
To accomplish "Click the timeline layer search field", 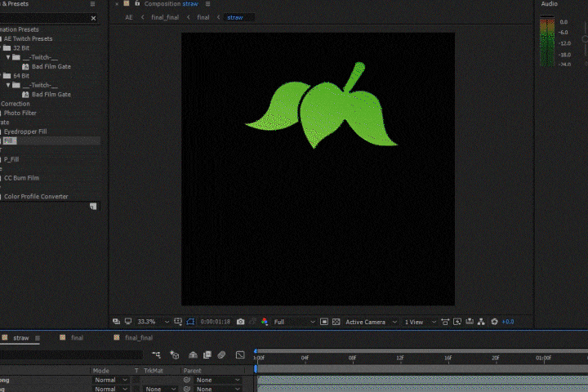I will (x=71, y=354).
